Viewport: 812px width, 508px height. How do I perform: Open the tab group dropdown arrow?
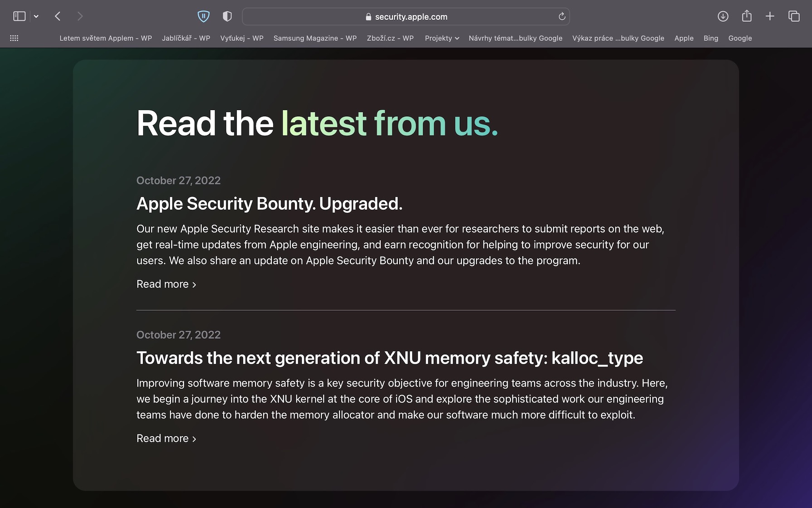pos(36,16)
